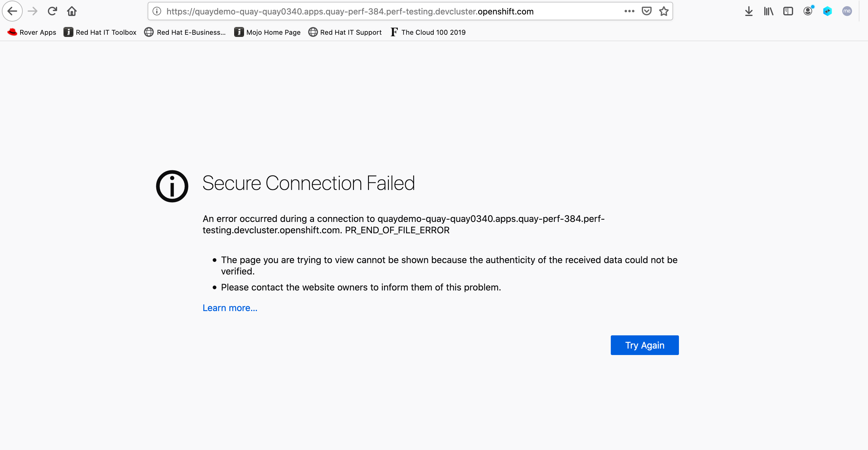Follow the Learn more link

(x=230, y=308)
